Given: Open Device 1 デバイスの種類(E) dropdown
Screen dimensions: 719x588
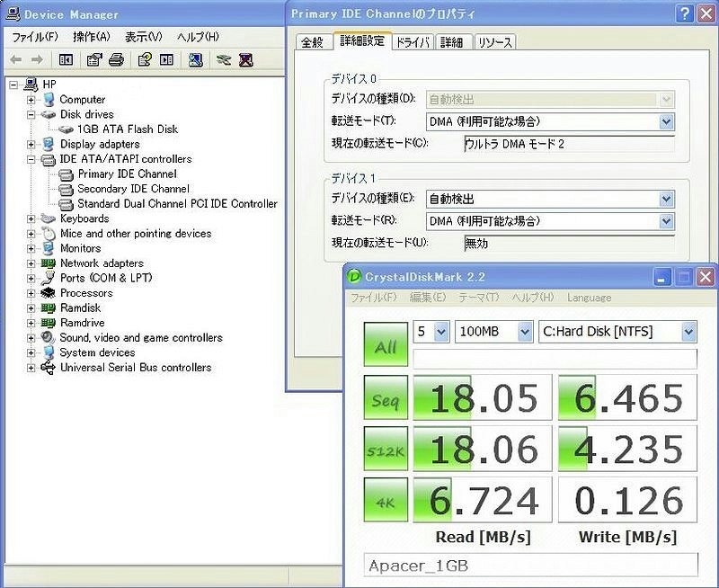Looking at the screenshot, I should coord(666,199).
